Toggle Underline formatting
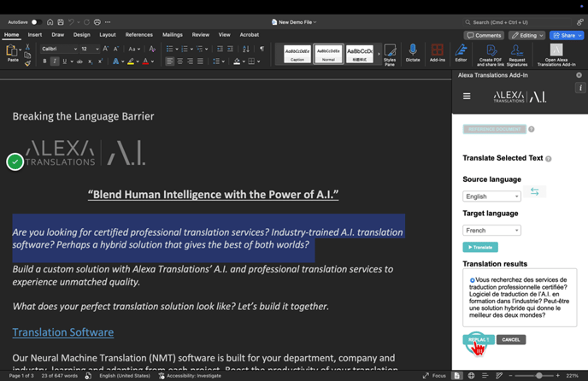The height and width of the screenshot is (381, 588). click(x=64, y=62)
